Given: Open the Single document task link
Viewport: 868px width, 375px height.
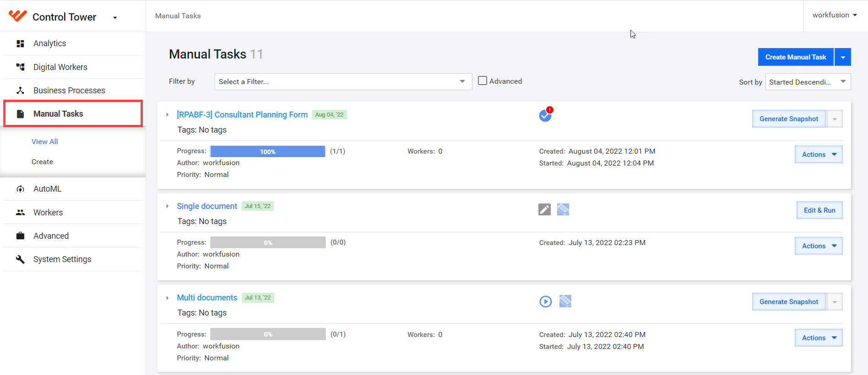Looking at the screenshot, I should [207, 206].
